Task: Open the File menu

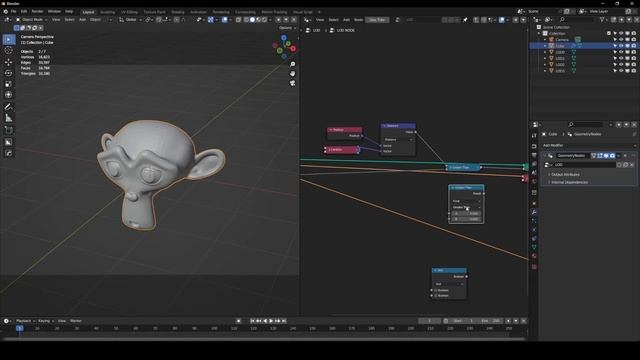Action: [13, 12]
